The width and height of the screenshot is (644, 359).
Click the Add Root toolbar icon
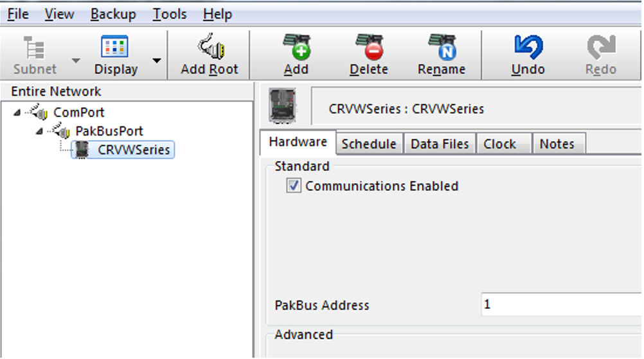210,48
